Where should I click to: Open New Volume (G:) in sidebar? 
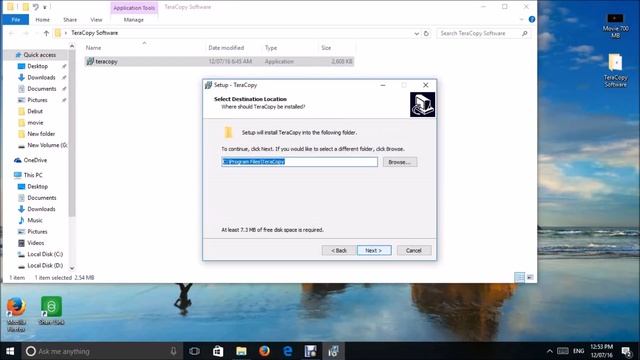tap(47, 145)
